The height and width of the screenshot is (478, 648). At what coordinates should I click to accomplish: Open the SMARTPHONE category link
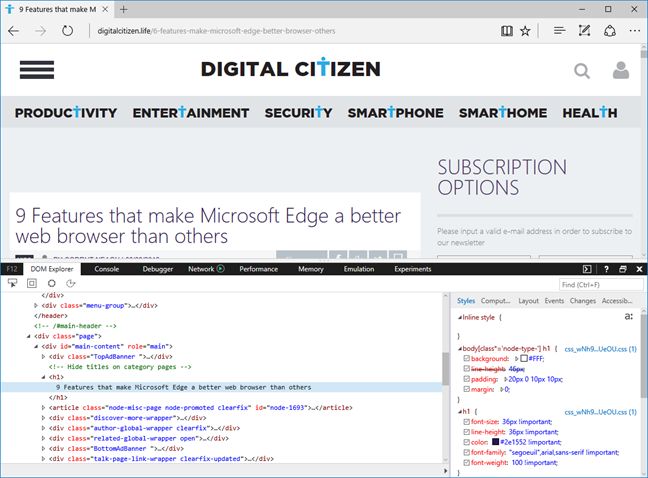click(x=395, y=113)
